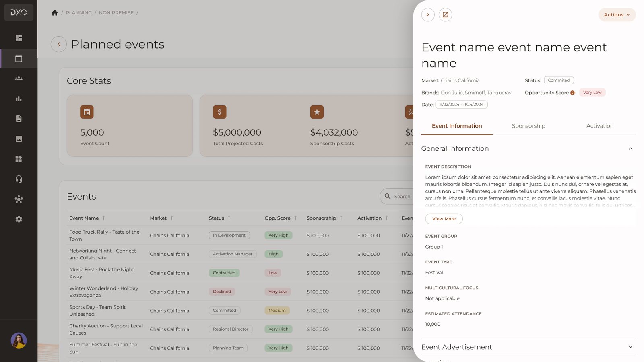Collapse the General Information section
This screenshot has height=362, width=644.
pos(630,148)
